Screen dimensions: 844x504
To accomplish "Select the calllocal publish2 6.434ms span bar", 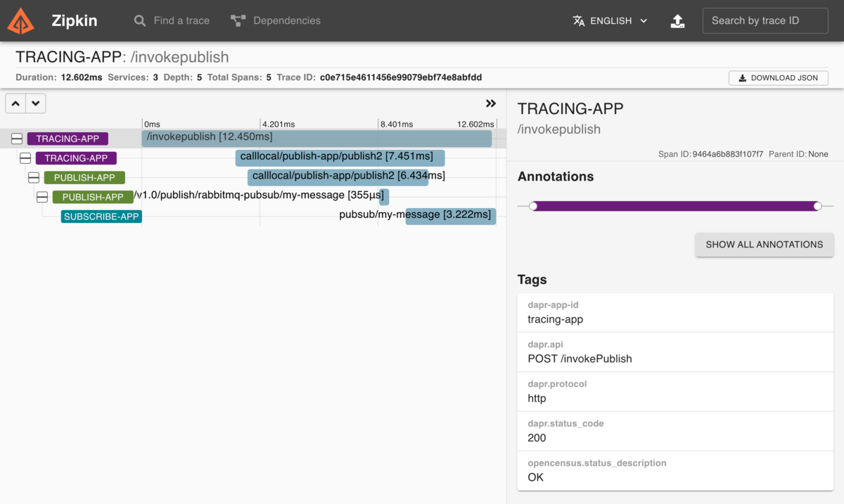I will click(x=338, y=178).
